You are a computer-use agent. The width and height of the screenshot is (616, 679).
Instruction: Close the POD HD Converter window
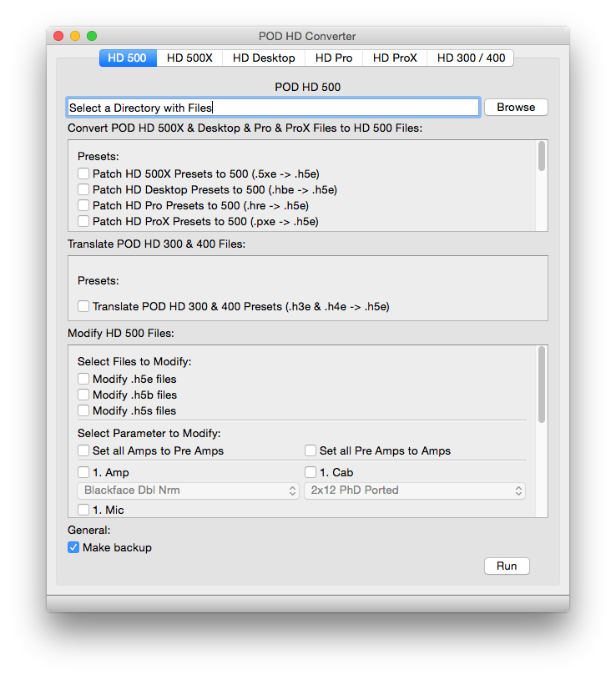58,36
